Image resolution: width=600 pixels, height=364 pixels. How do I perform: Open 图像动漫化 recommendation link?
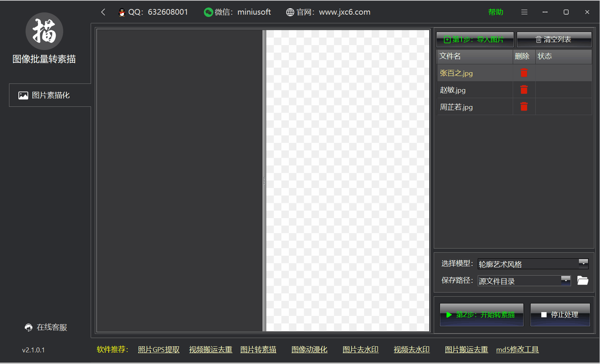310,350
